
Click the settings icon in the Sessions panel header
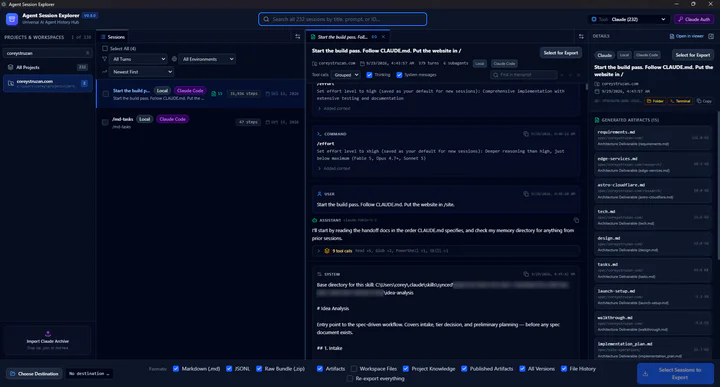click(298, 36)
